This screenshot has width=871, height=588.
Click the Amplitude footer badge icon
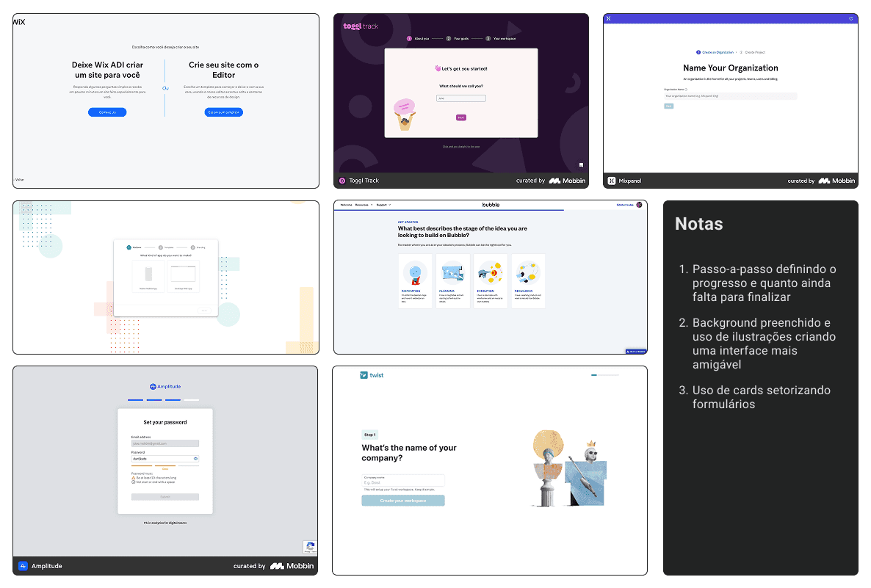pyautogui.click(x=23, y=566)
